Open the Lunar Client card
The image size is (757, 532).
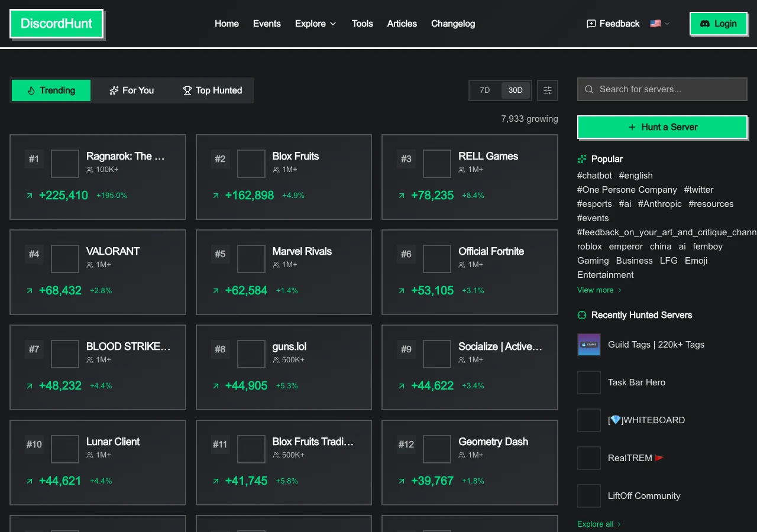98,463
